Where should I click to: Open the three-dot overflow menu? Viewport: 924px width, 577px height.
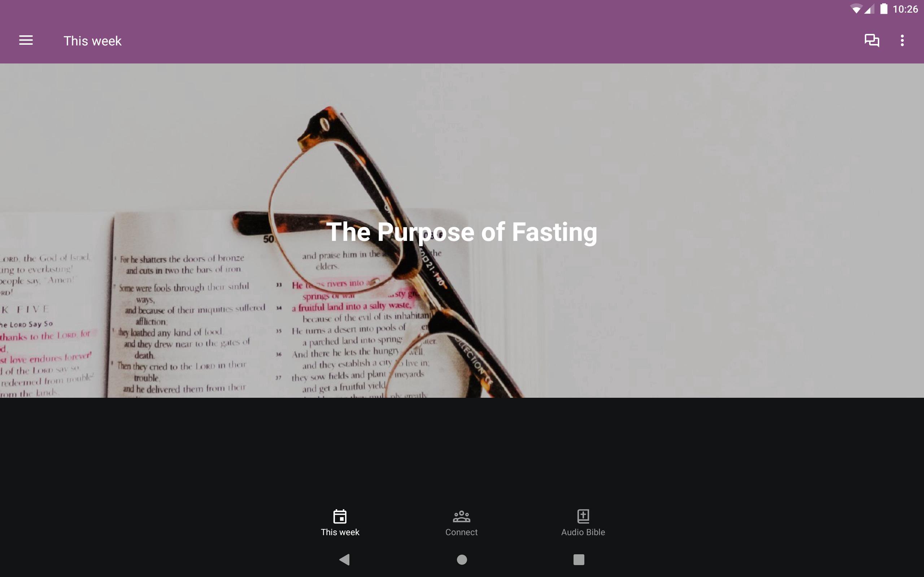click(902, 40)
